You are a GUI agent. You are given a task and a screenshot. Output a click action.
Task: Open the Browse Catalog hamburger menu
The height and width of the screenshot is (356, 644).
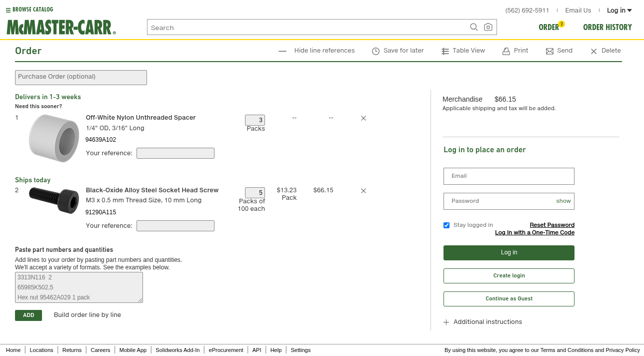pos(8,10)
